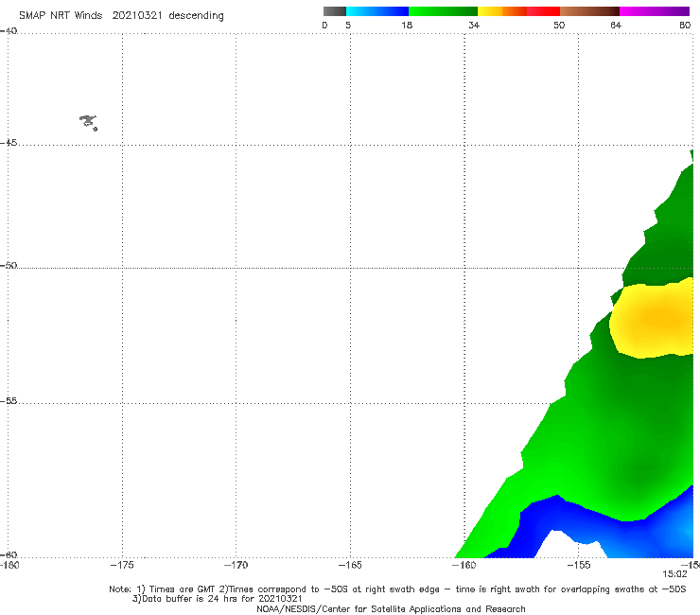This screenshot has height=615, width=700.
Task: Click the note line "Times are GMT"
Action: click(x=183, y=589)
